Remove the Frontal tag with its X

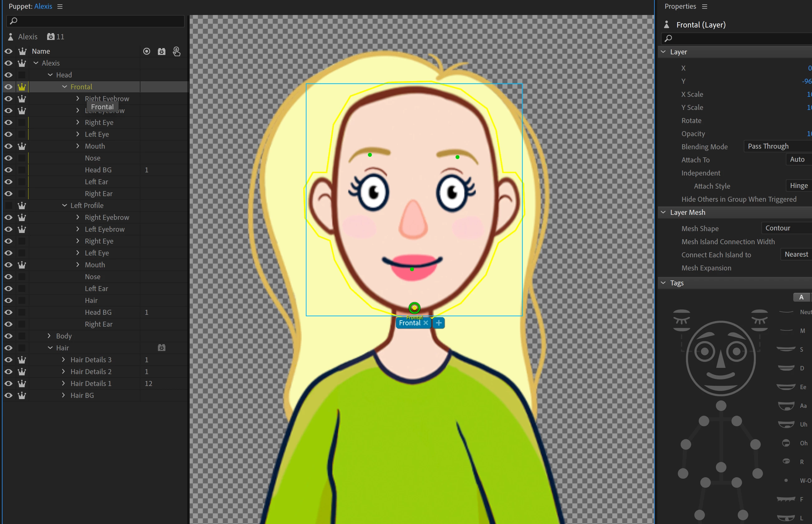[426, 323]
